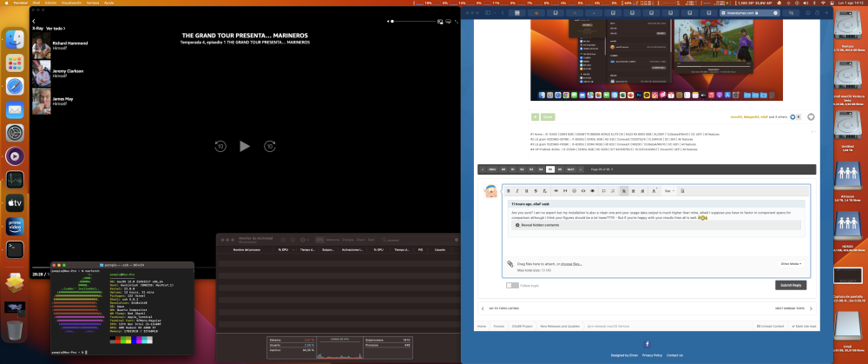Open Home breadcrumb on the forum

click(482, 327)
